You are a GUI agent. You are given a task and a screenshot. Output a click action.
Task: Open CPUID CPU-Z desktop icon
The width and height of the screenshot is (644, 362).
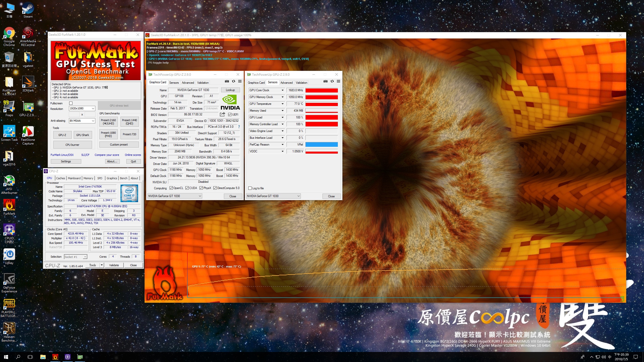point(9,234)
